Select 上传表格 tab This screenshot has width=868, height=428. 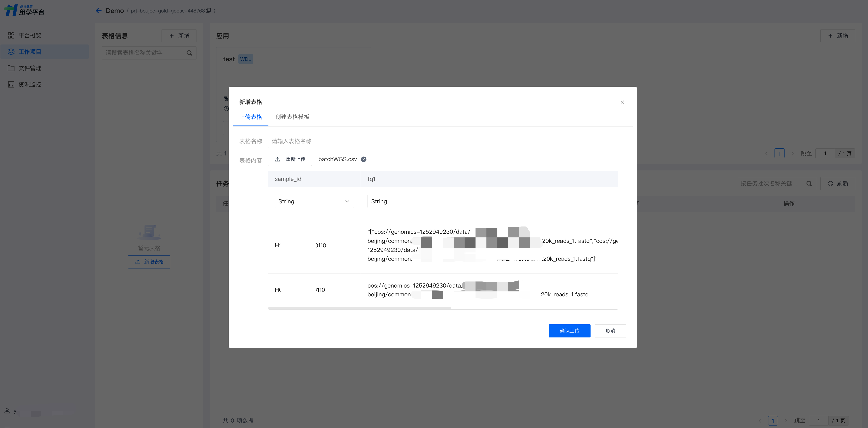pos(250,117)
